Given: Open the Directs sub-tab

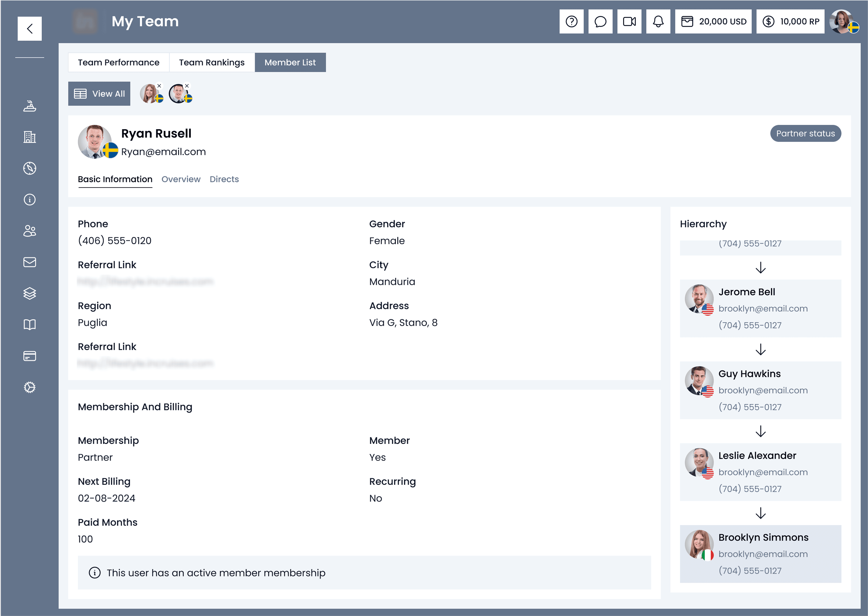Looking at the screenshot, I should point(224,179).
